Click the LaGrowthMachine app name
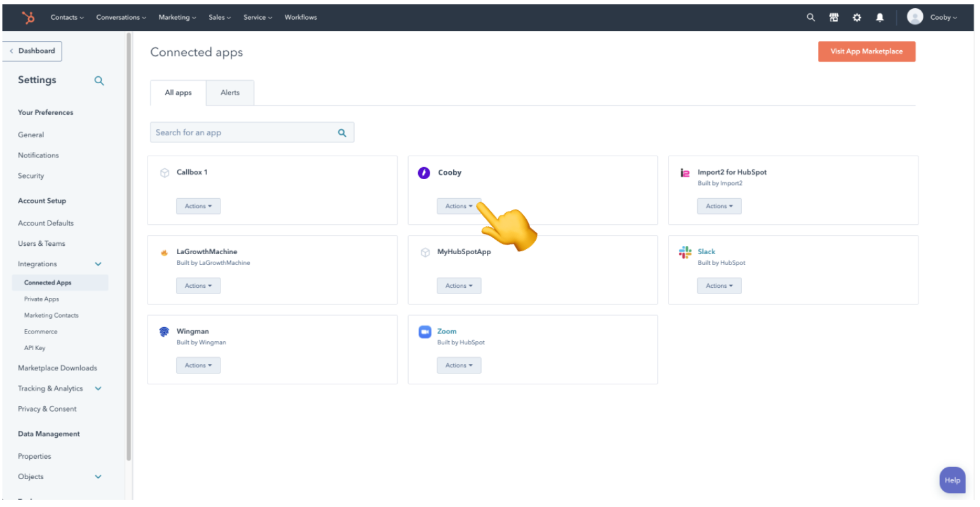Screen dimensions: 980x507 207,252
